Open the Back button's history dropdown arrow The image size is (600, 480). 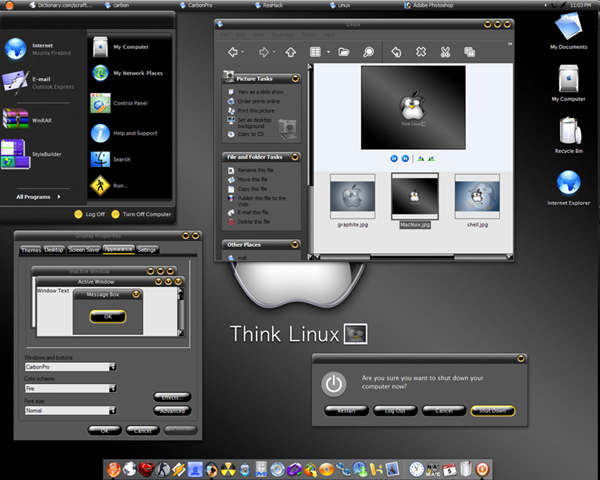coord(243,52)
